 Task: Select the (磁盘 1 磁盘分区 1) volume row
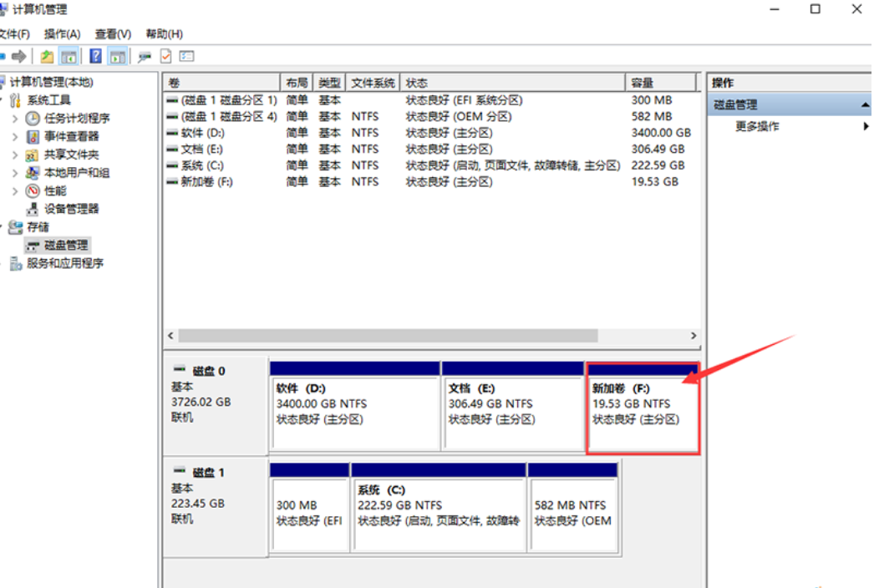click(432, 100)
